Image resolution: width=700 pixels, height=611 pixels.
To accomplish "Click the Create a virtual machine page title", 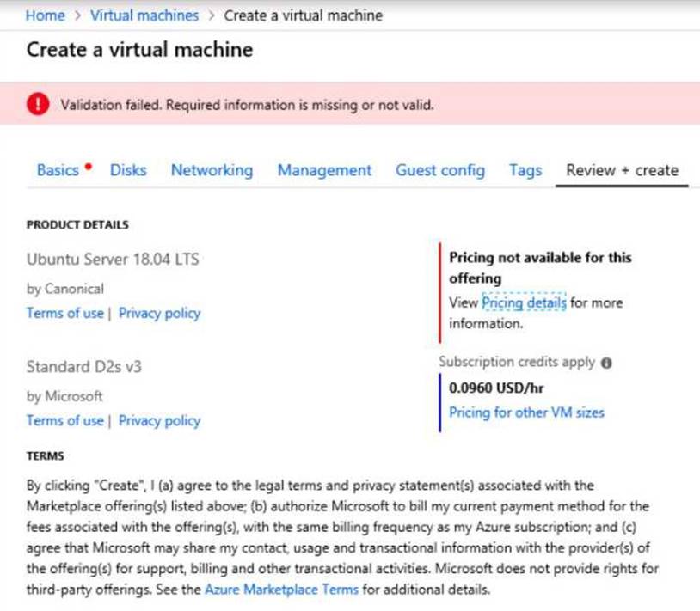I will click(139, 49).
